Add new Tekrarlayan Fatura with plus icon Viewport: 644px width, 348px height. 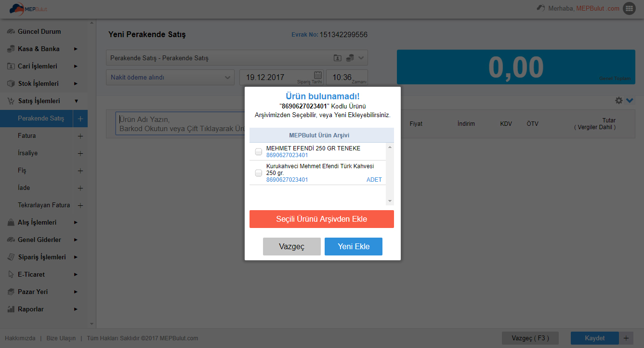(x=80, y=205)
